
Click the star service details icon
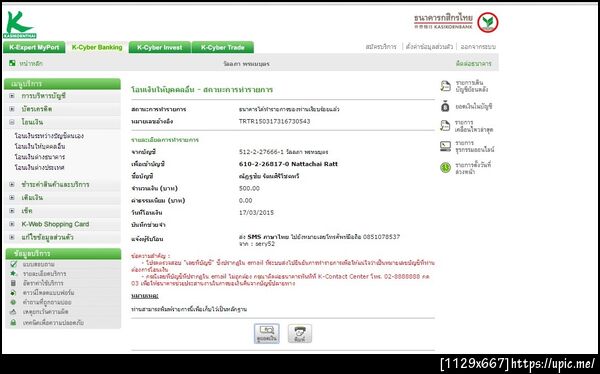click(x=13, y=273)
